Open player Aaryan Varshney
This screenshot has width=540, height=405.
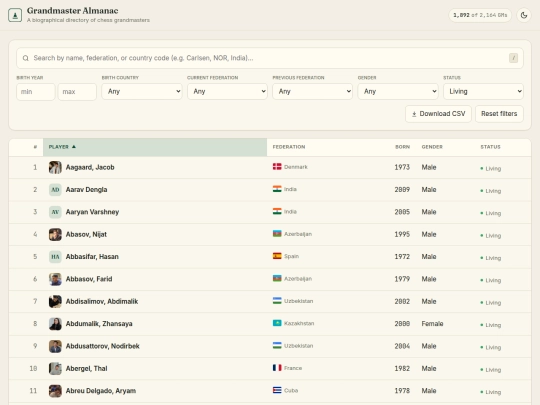(x=92, y=212)
